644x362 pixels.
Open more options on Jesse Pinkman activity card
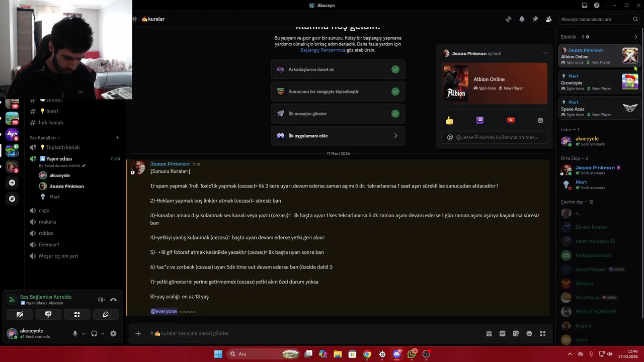pos(544,53)
